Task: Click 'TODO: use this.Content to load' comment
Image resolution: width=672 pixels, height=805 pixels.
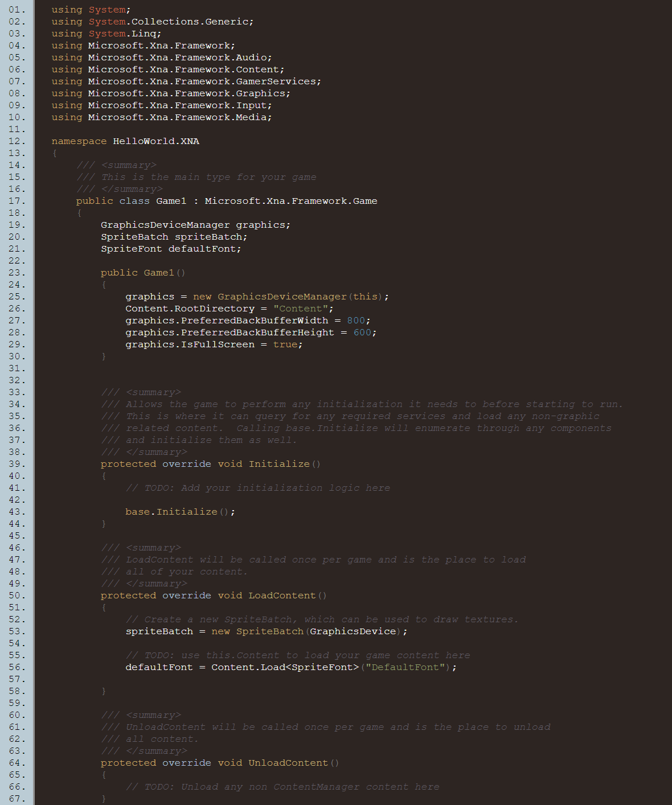Action: coord(298,655)
